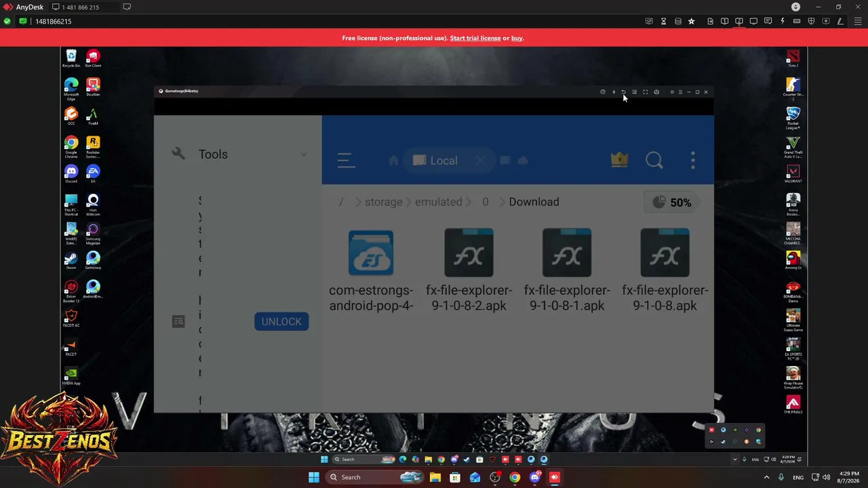868x488 pixels.
Task: Select fx-file-explorer-9-1-0-8-2.apk file
Action: [469, 271]
